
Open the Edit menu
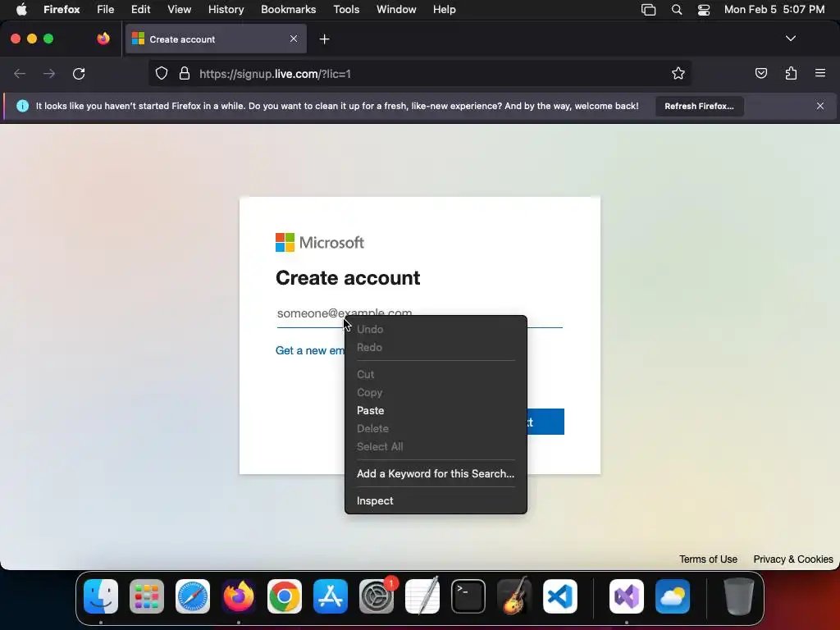[x=140, y=10]
